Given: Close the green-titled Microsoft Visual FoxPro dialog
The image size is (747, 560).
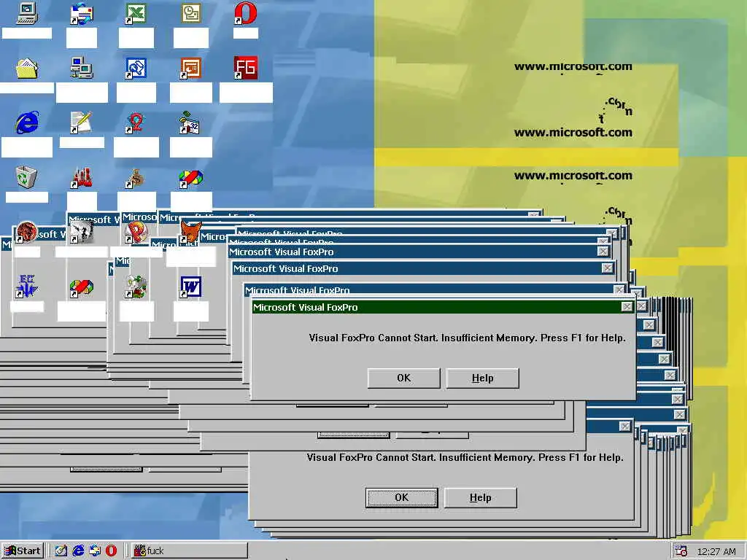Looking at the screenshot, I should pos(627,307).
